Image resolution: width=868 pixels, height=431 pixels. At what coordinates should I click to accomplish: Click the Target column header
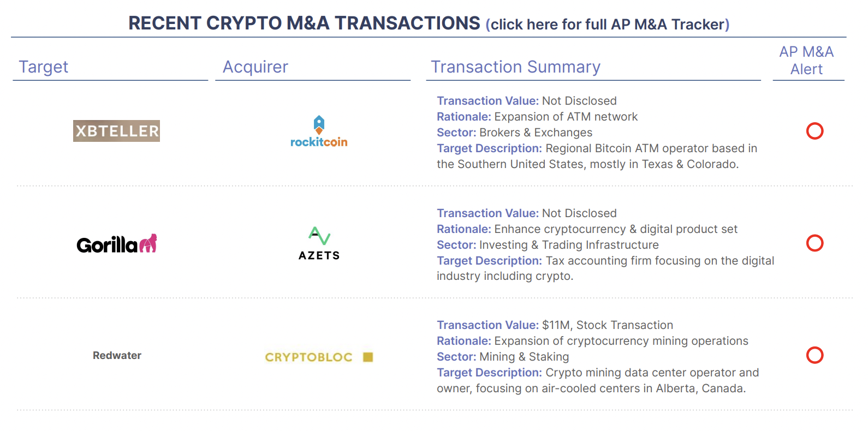click(44, 67)
